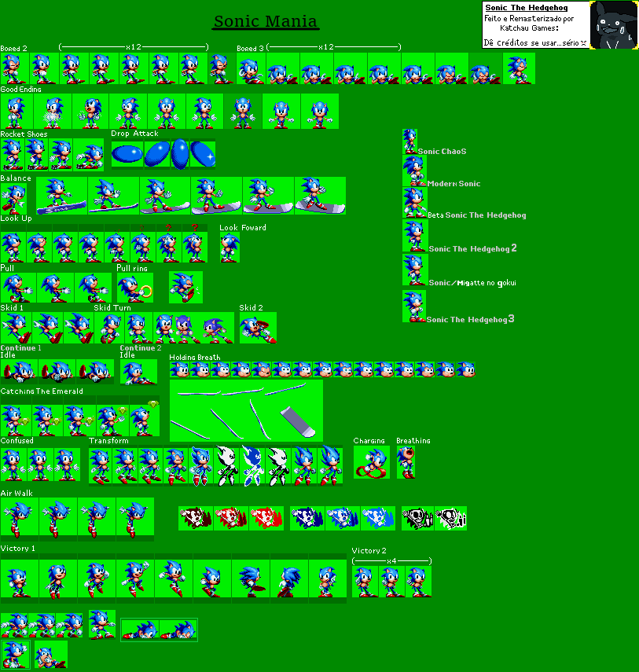Select the first brown-red damaged face sprite

196,518
